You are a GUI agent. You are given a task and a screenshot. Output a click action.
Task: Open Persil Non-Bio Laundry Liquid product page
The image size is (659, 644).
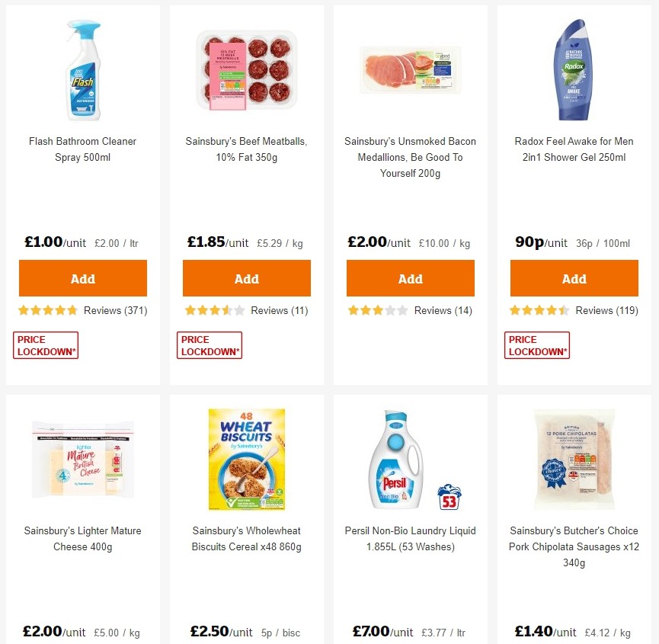point(410,538)
